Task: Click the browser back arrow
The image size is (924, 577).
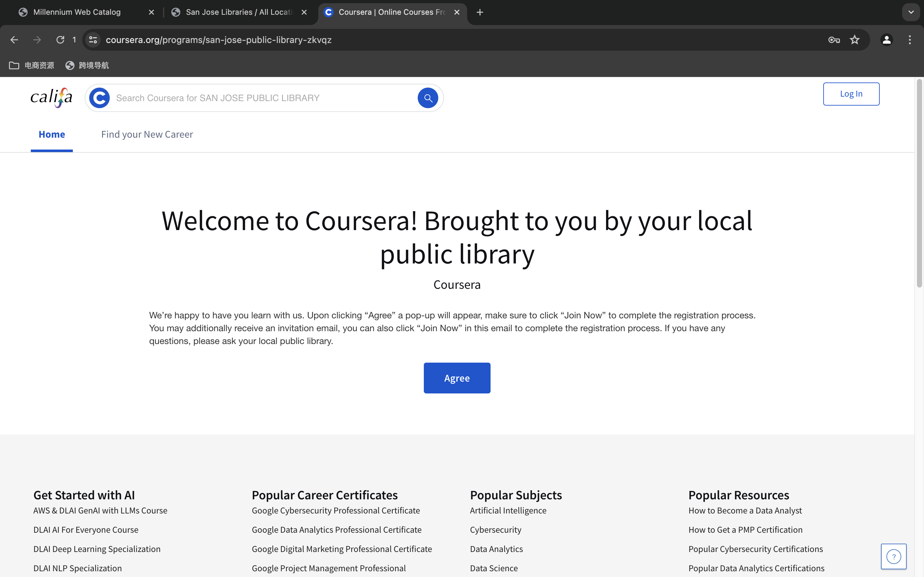Action: pos(14,40)
